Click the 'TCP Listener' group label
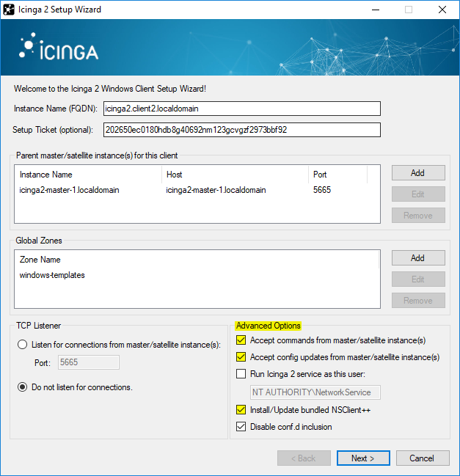460x476 pixels. [39, 326]
